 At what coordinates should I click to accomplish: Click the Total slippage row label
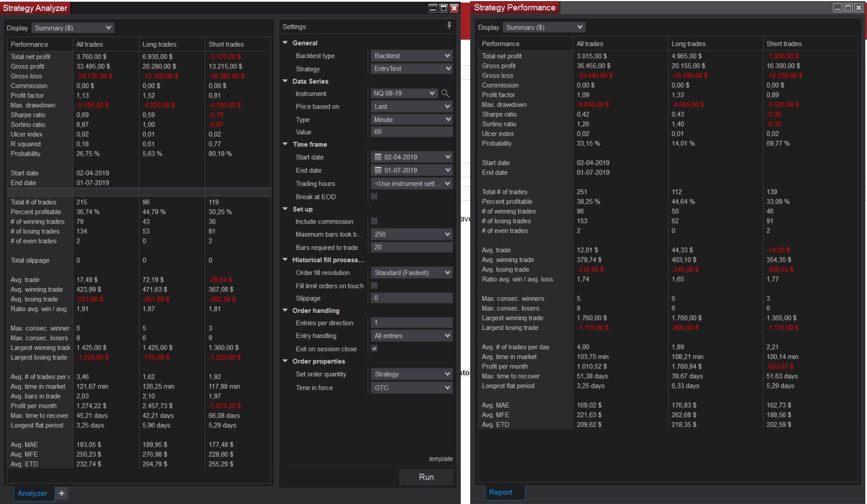[30, 261]
